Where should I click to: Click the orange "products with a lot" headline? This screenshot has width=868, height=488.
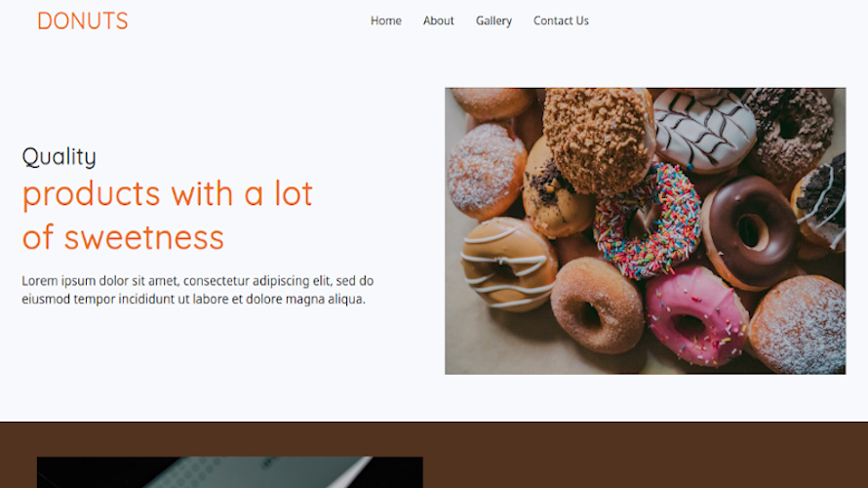click(x=168, y=194)
